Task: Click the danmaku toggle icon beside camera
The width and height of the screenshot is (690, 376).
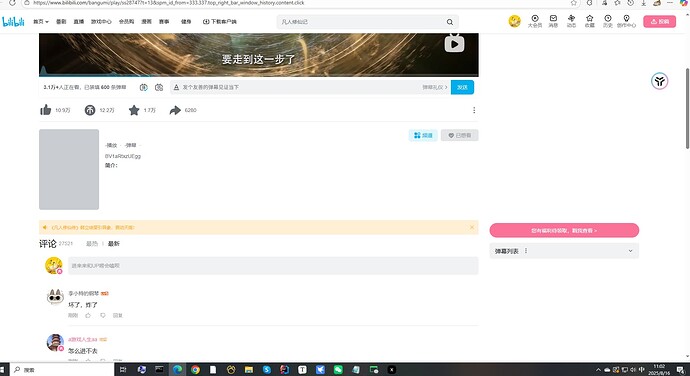Action: pos(143,87)
